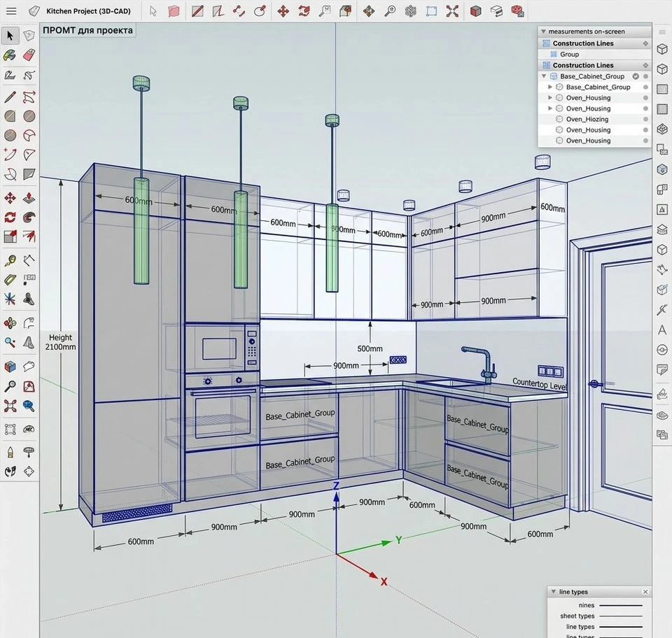Click the 'Kitchen Project (3D-CAD)' title

pos(88,11)
